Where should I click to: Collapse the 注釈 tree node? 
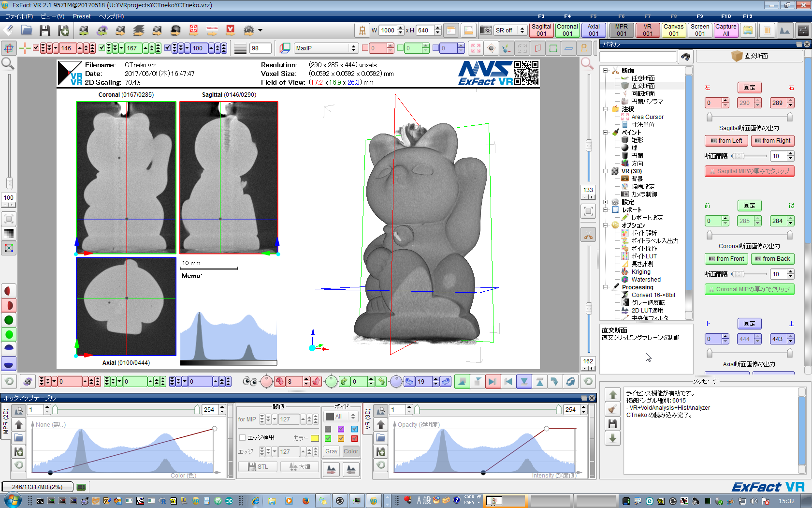[x=605, y=109]
